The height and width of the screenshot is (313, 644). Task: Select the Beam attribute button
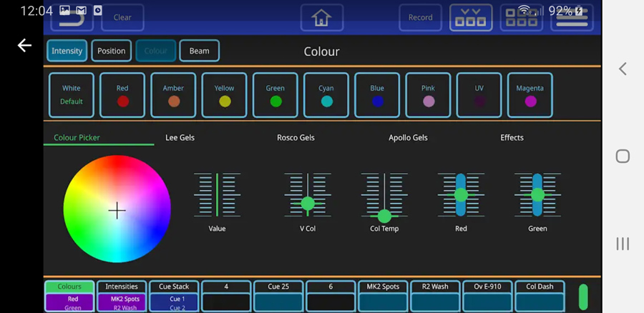click(x=199, y=51)
